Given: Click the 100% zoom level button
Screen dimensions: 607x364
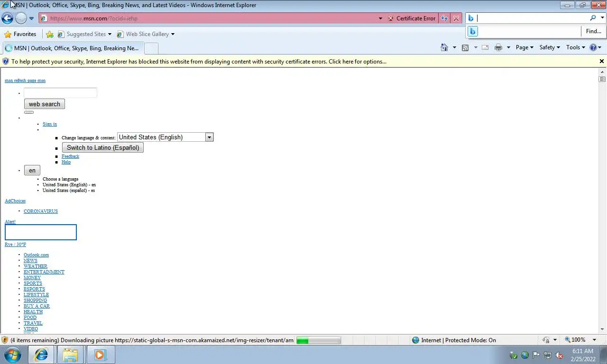Looking at the screenshot, I should pyautogui.click(x=575, y=340).
